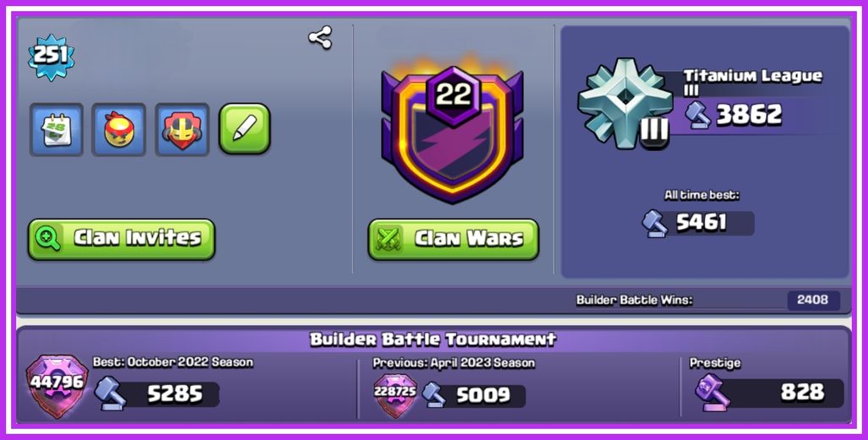
Task: Select the red shield helmet label icon
Action: (x=182, y=129)
